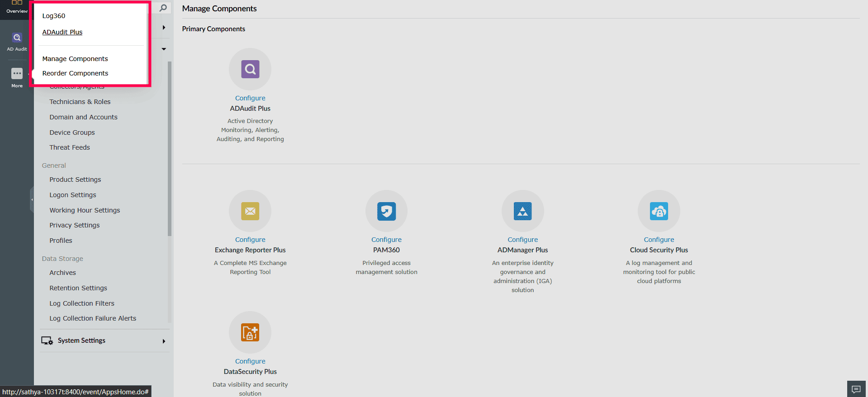The width and height of the screenshot is (868, 397).
Task: Choose Manage Components menu entry
Action: pyautogui.click(x=75, y=59)
